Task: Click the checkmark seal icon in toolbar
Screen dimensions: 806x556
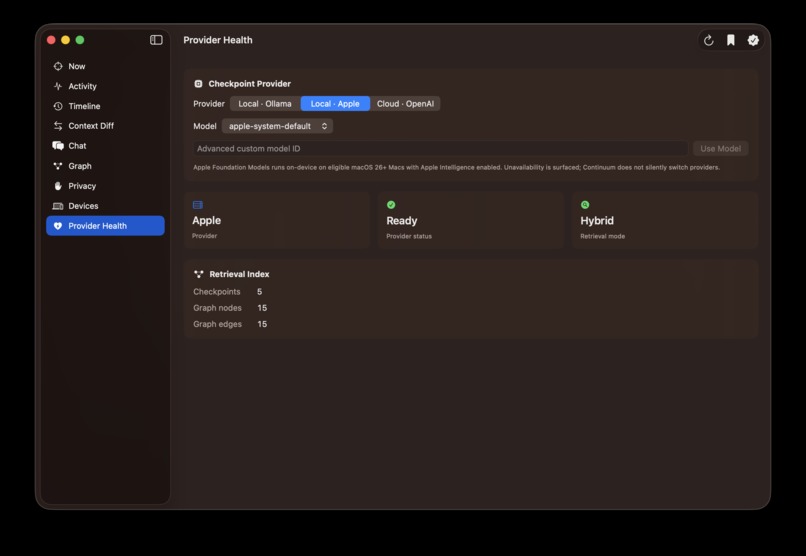Action: click(753, 40)
